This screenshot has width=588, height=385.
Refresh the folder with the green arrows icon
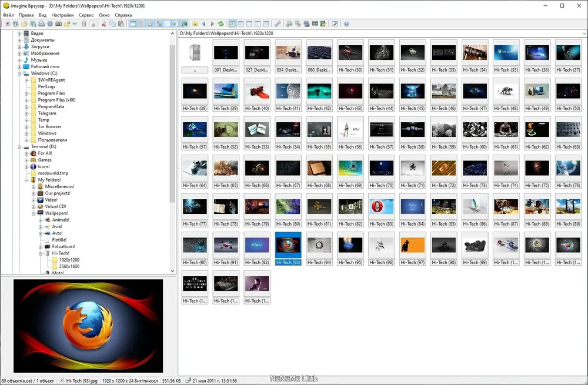221,24
